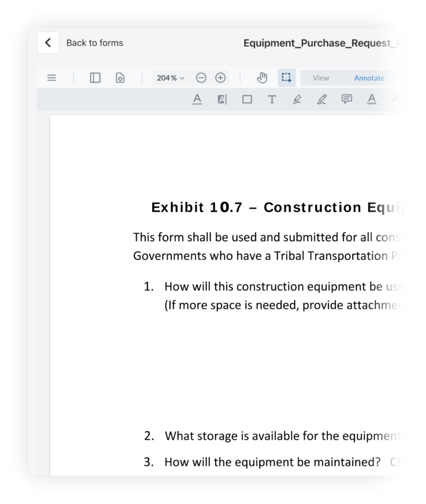426x504 pixels.
Task: Click the Back to forms link
Action: tap(94, 43)
